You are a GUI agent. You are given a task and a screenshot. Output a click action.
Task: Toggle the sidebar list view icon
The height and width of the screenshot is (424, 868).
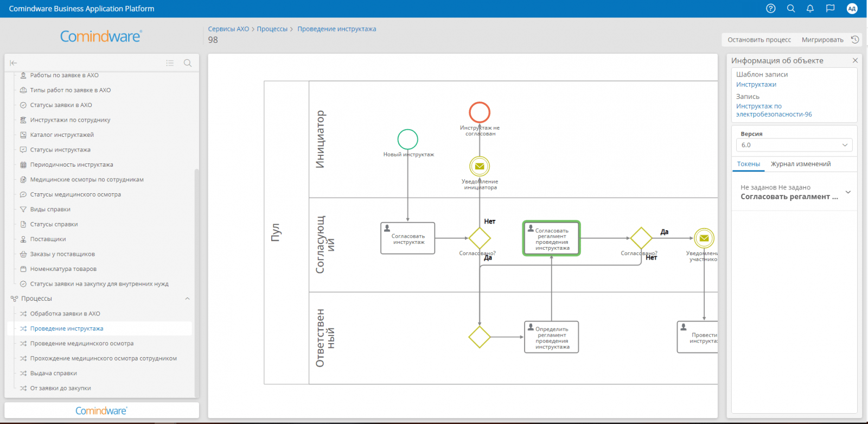point(170,63)
